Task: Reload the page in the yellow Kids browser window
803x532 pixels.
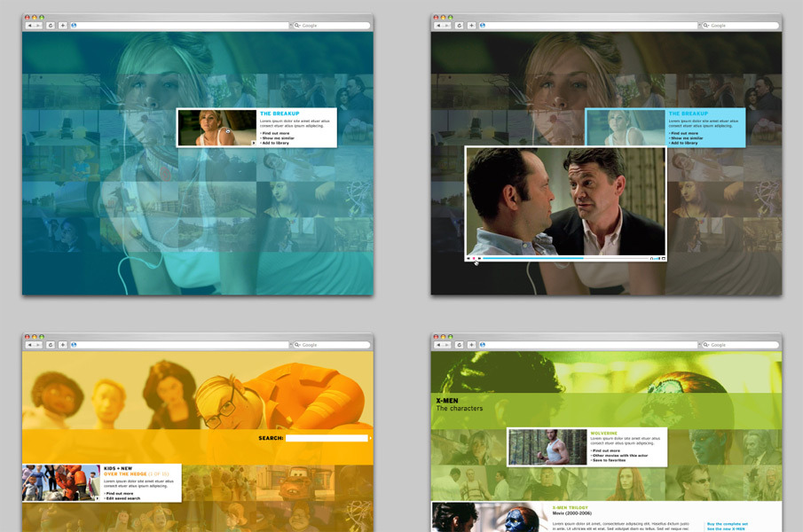Action: 51,345
